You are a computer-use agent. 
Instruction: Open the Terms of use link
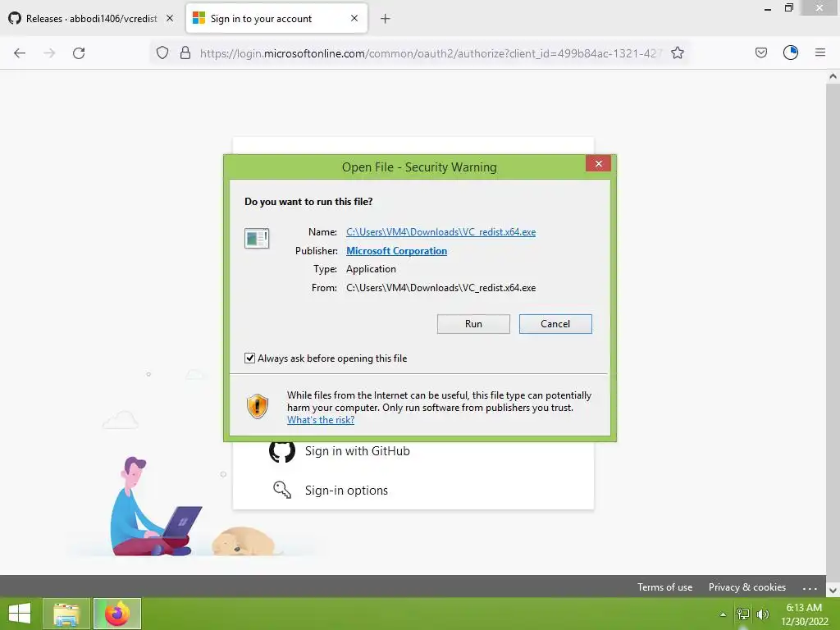click(x=664, y=587)
